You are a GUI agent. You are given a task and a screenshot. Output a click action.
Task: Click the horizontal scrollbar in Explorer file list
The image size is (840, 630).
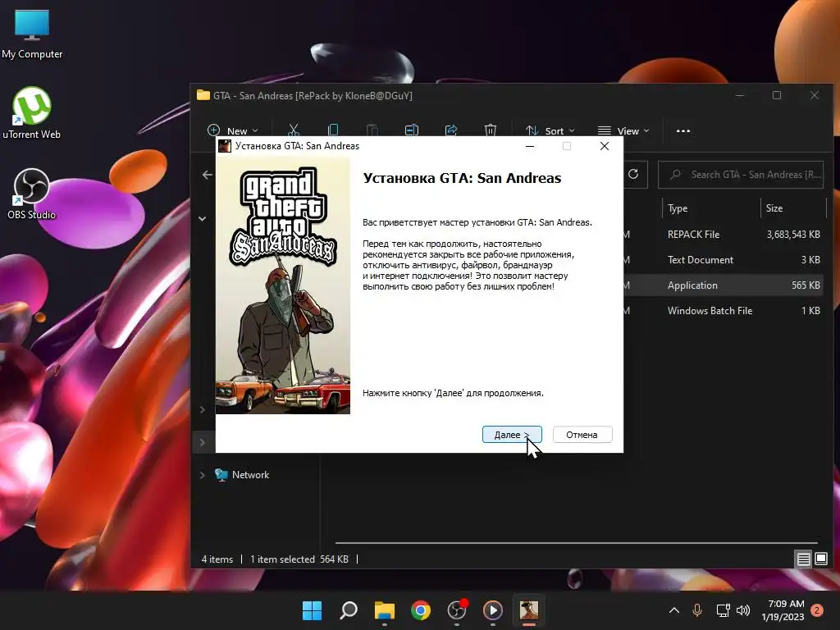pyautogui.click(x=577, y=543)
